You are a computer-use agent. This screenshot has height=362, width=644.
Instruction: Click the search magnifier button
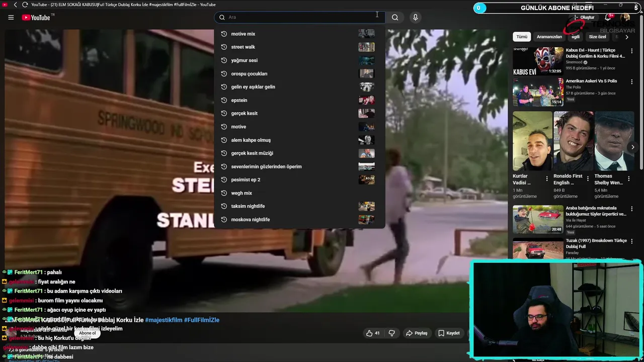coord(395,17)
